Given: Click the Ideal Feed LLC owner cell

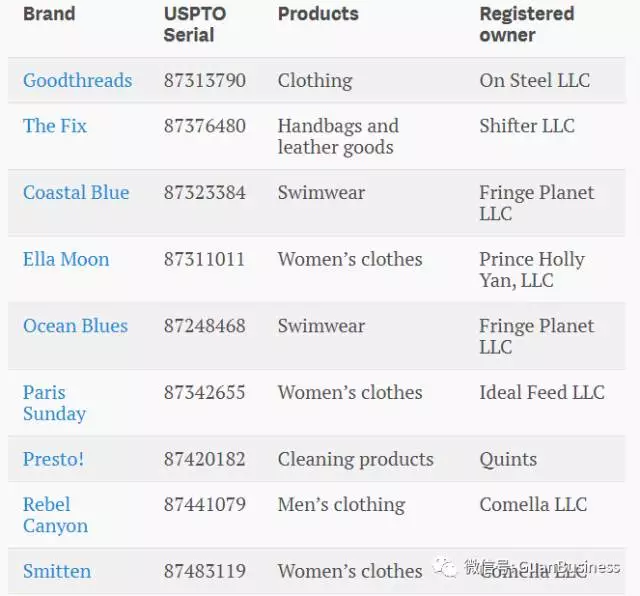Looking at the screenshot, I should [x=541, y=393].
